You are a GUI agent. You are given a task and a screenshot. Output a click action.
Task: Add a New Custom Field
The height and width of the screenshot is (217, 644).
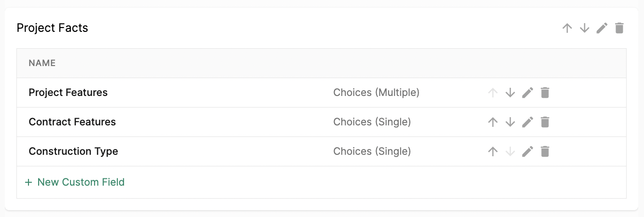coord(75,182)
